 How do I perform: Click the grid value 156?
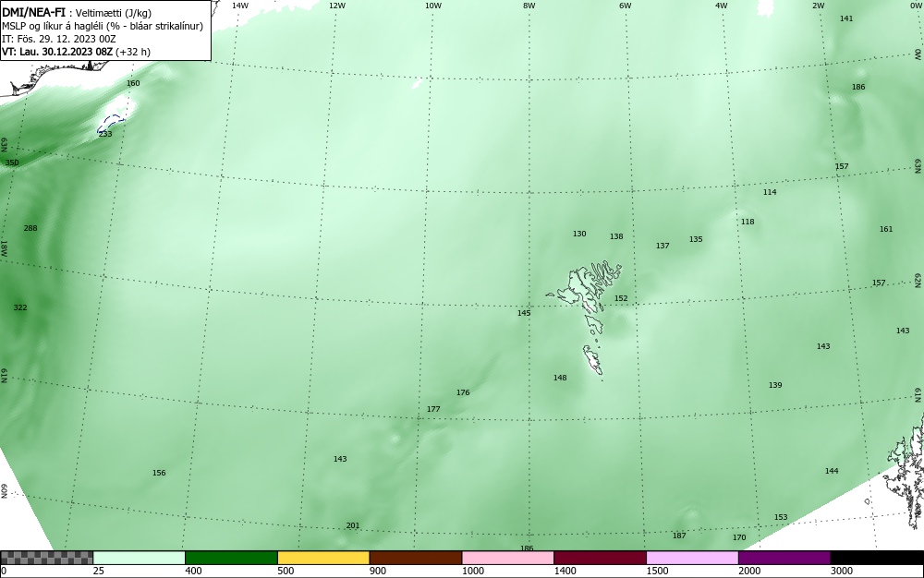(x=159, y=473)
